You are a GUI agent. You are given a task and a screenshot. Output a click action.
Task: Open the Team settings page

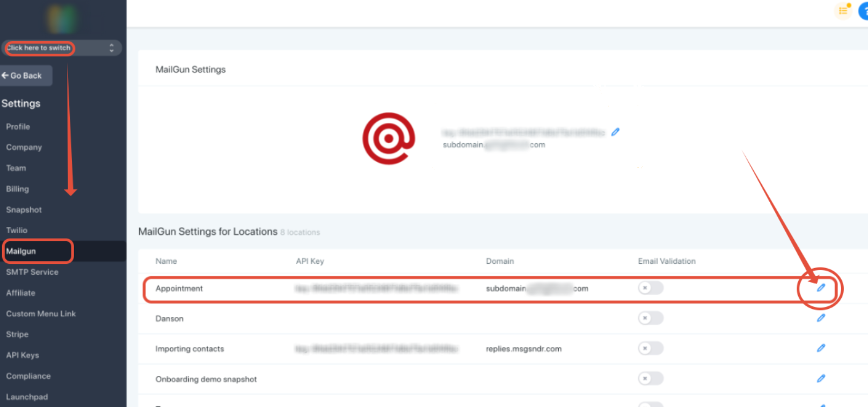[16, 168]
